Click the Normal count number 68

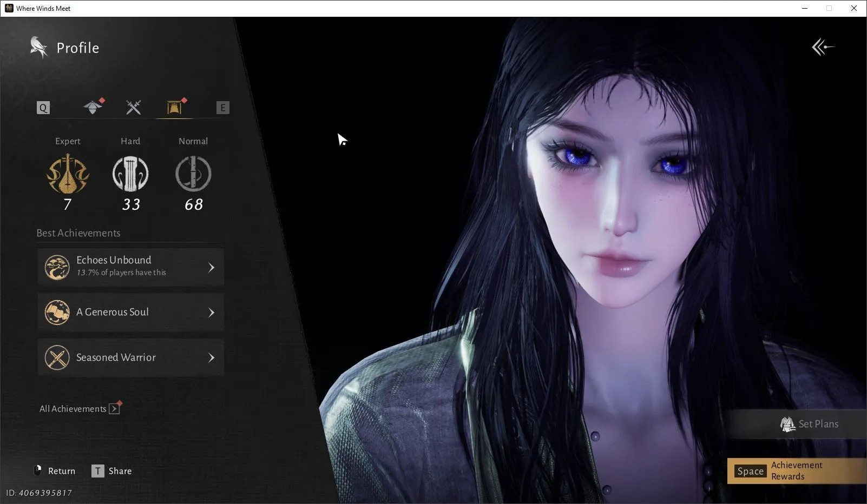point(194,204)
